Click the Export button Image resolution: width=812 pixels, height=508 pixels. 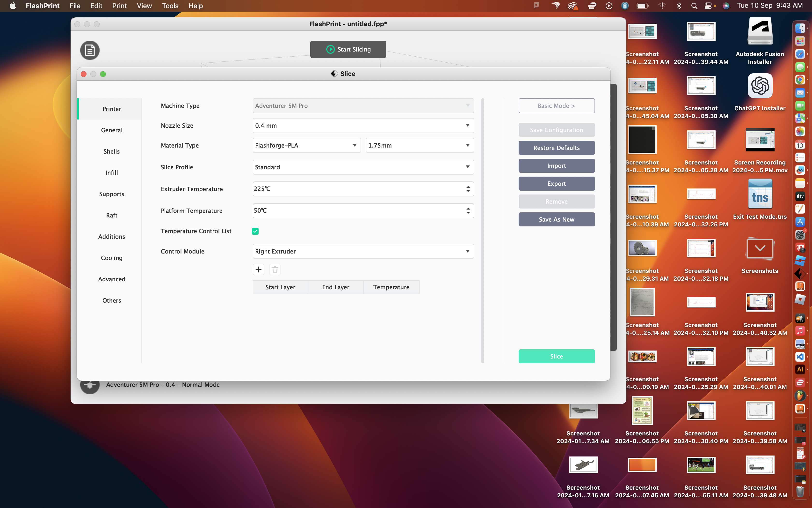556,184
